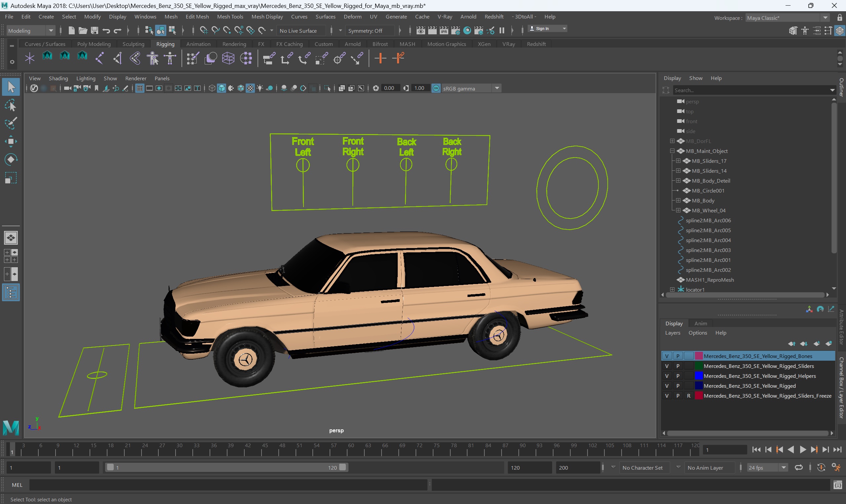Activate the Scale tool in toolbox
This screenshot has width=846, height=504.
click(11, 178)
